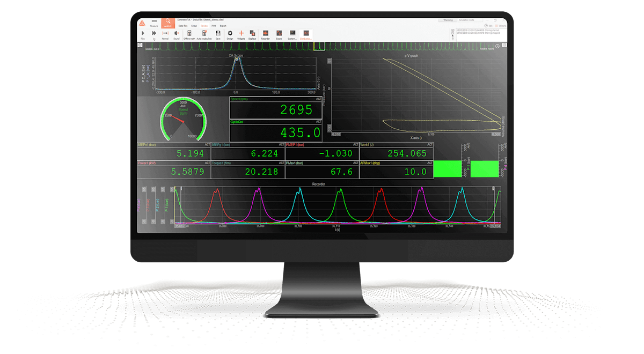
Task: Click the Edit button
Action: [x=488, y=25]
